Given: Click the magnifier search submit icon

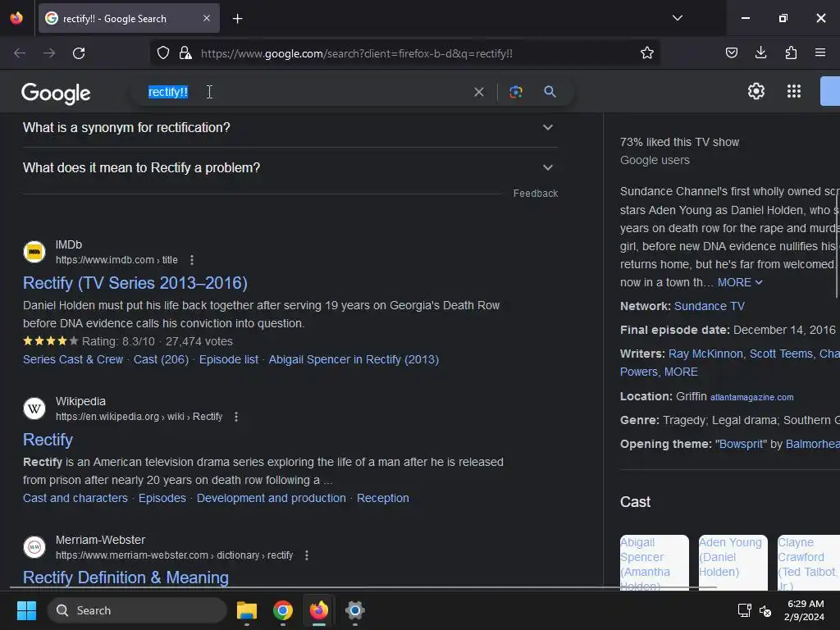Looking at the screenshot, I should point(550,92).
